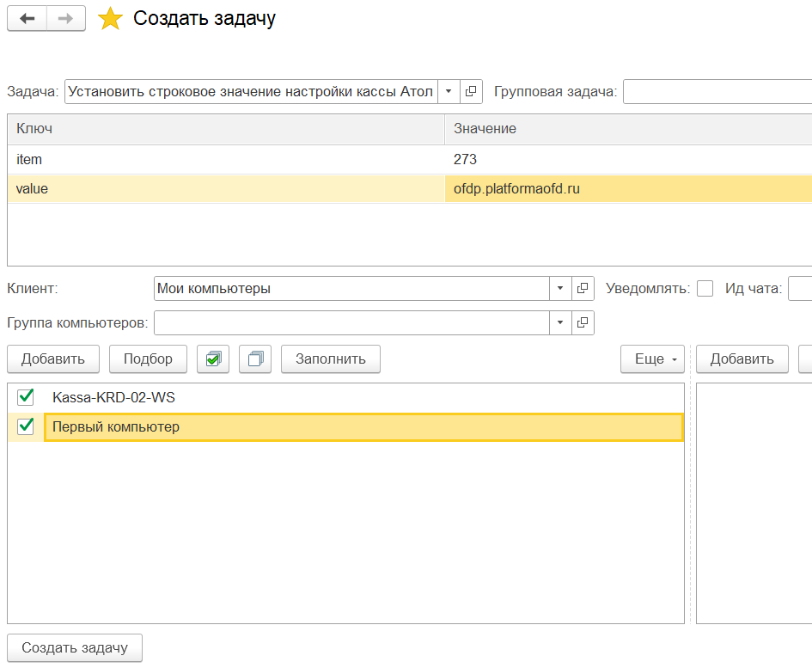This screenshot has height=668, width=812.
Task: Click the Групповая задача input field
Action: coord(717,92)
